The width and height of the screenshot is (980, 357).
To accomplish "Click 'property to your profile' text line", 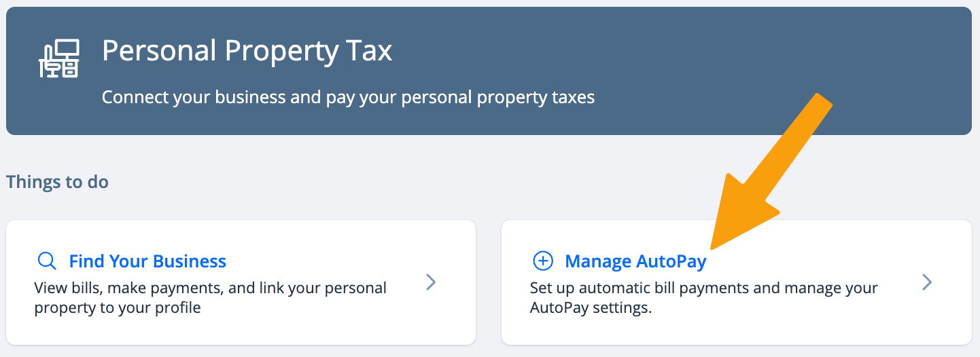I will pyautogui.click(x=118, y=307).
